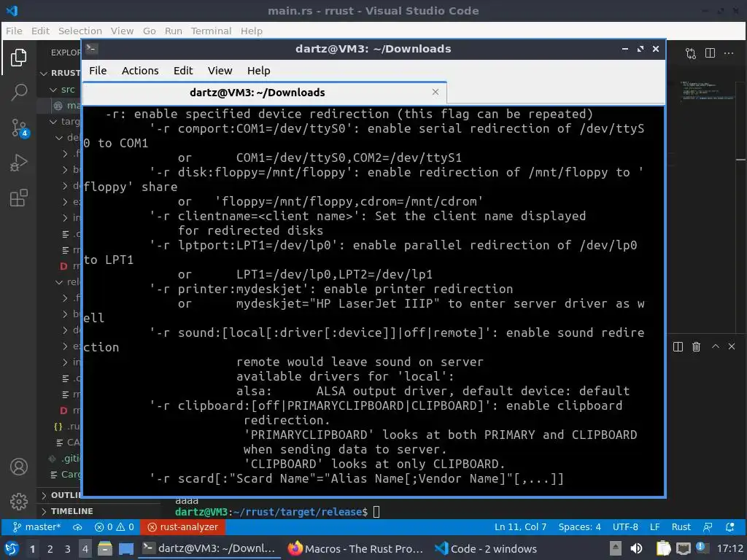This screenshot has height=560, width=747.
Task: Click the clock showing 17:12
Action: tap(729, 548)
